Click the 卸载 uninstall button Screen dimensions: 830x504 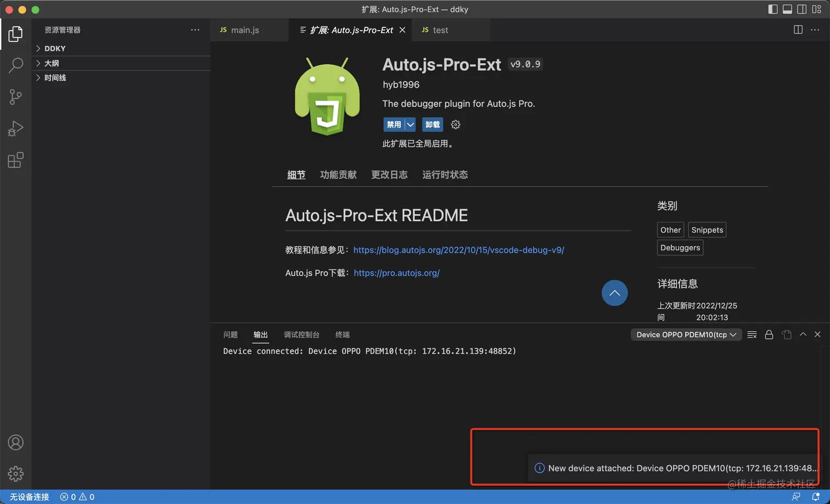(433, 125)
